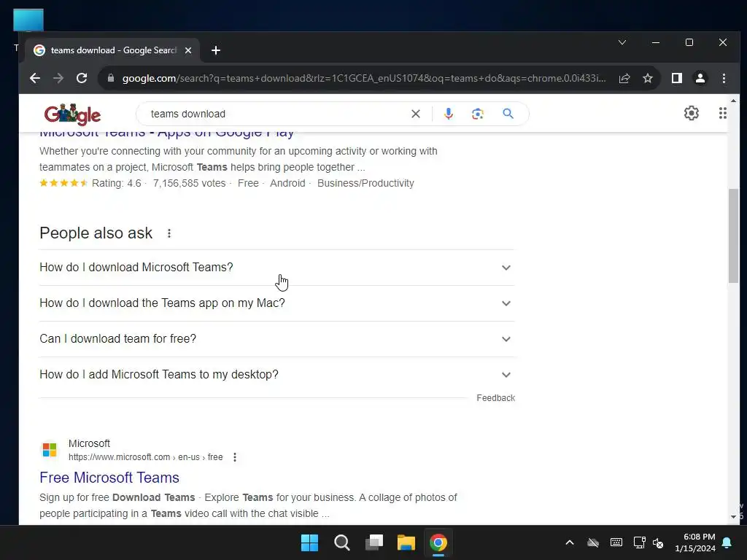Search by image with Google Lens
The image size is (747, 560).
[x=477, y=114]
